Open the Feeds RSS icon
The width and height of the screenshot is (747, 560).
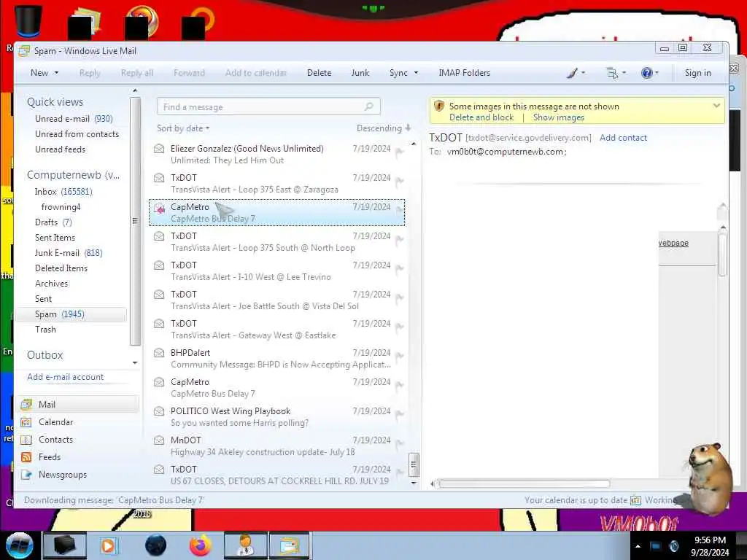pyautogui.click(x=26, y=457)
